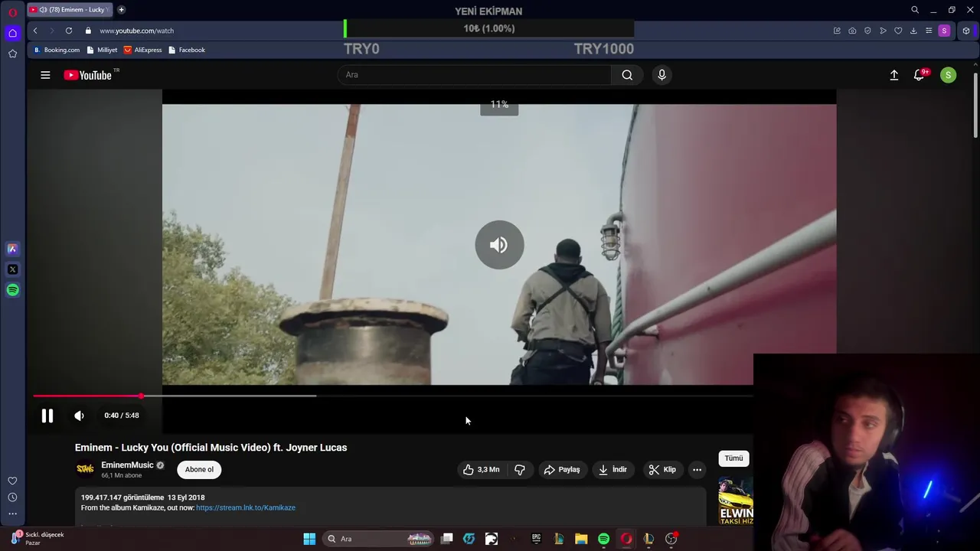
Task: Click the tab search magnifier icon
Action: 915,10
